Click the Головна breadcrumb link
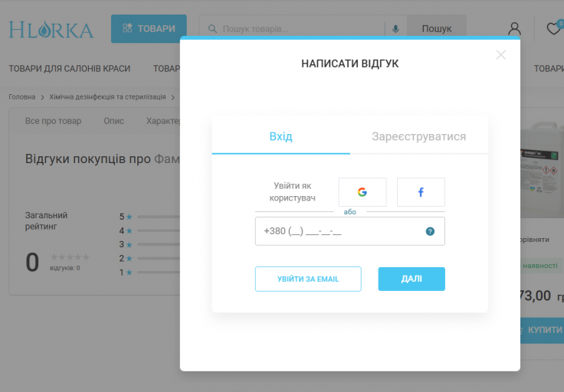This screenshot has height=392, width=564. tap(22, 97)
